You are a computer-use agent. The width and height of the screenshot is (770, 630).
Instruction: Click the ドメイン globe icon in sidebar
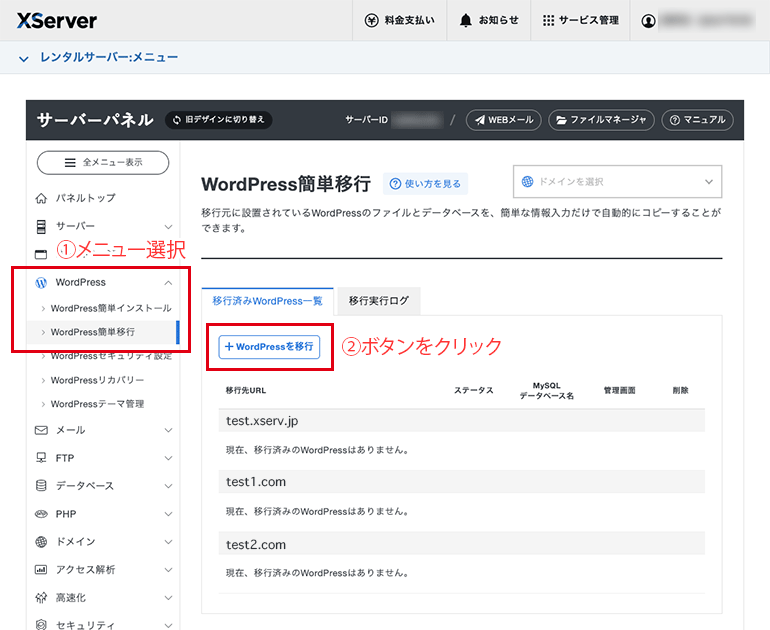41,542
